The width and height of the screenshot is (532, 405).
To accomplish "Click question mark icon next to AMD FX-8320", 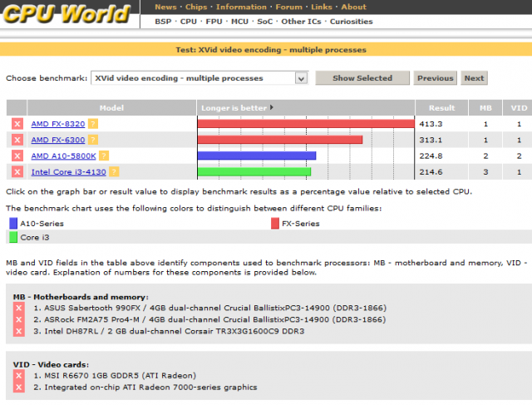I will (93, 124).
